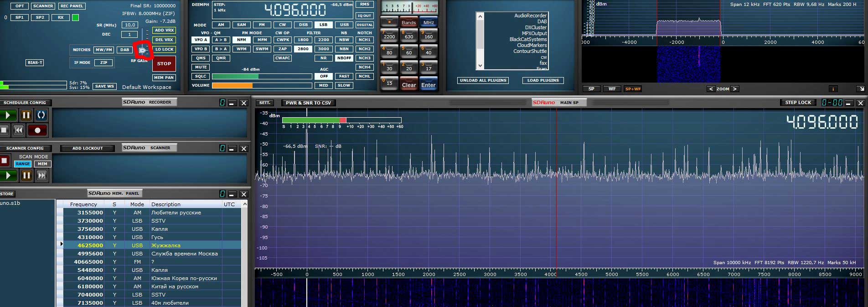The image size is (868, 307).
Task: Click the plugin list down arrow
Action: 480,66
